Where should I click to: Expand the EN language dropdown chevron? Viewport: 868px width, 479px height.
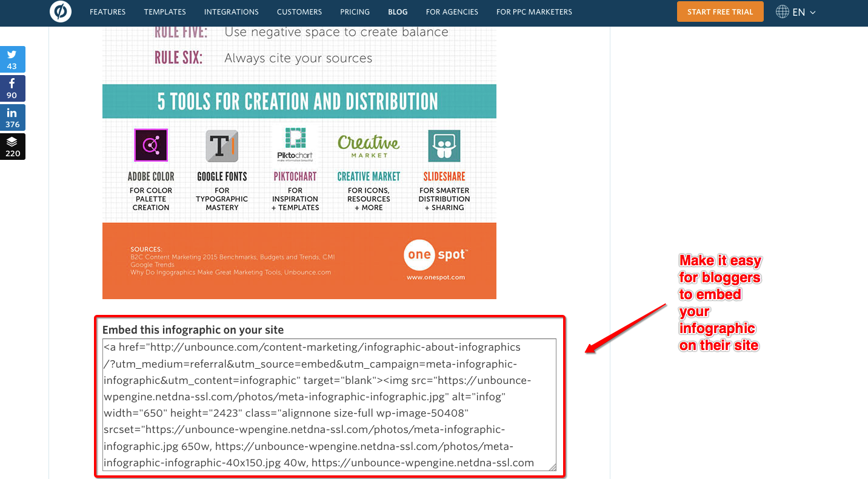tap(813, 12)
